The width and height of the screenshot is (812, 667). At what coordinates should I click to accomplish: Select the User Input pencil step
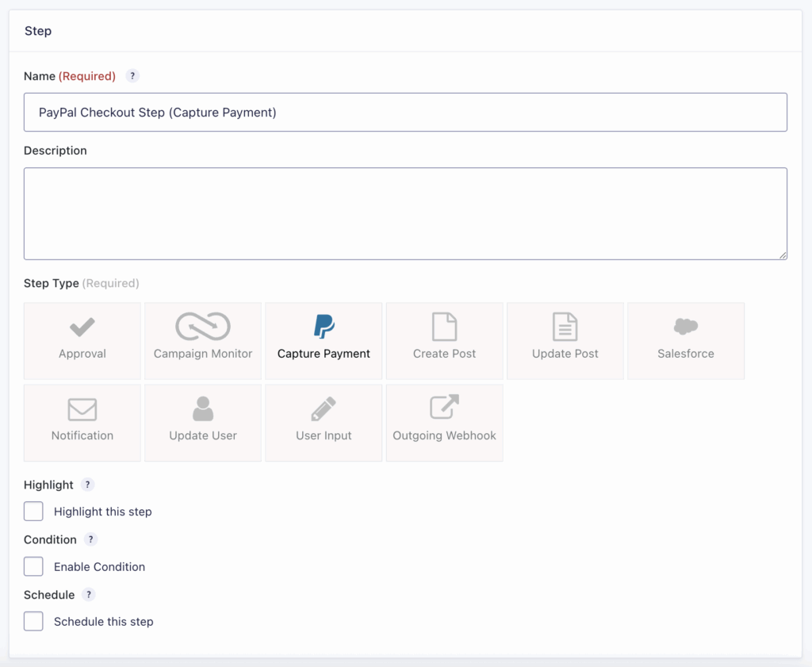[x=324, y=423]
